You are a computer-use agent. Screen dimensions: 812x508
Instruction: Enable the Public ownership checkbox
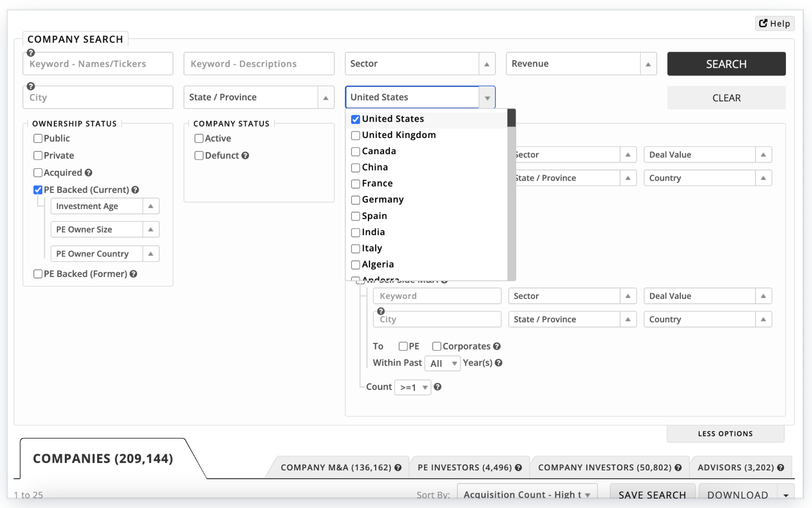(x=38, y=138)
